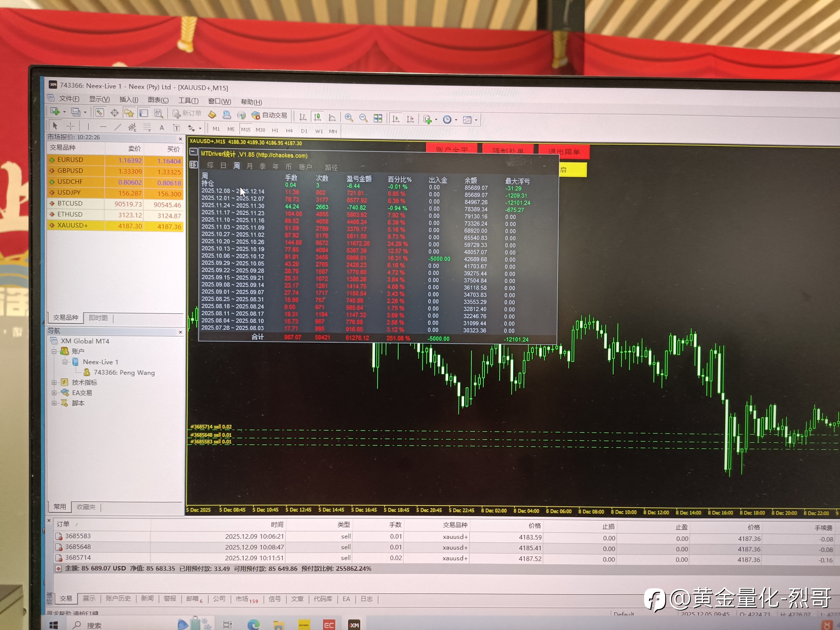Switch chart timeframe to H1

275,130
